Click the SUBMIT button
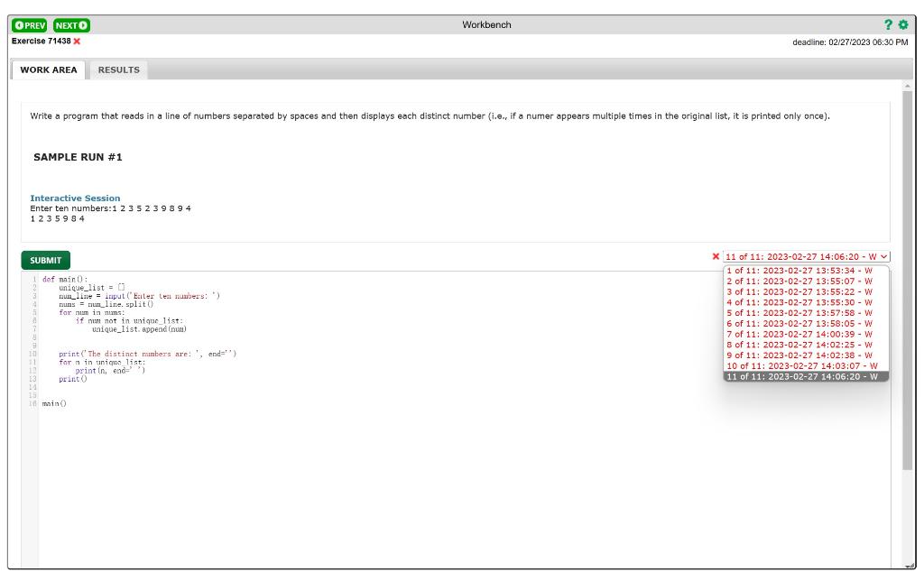Image resolution: width=924 pixels, height=572 pixels. click(46, 258)
